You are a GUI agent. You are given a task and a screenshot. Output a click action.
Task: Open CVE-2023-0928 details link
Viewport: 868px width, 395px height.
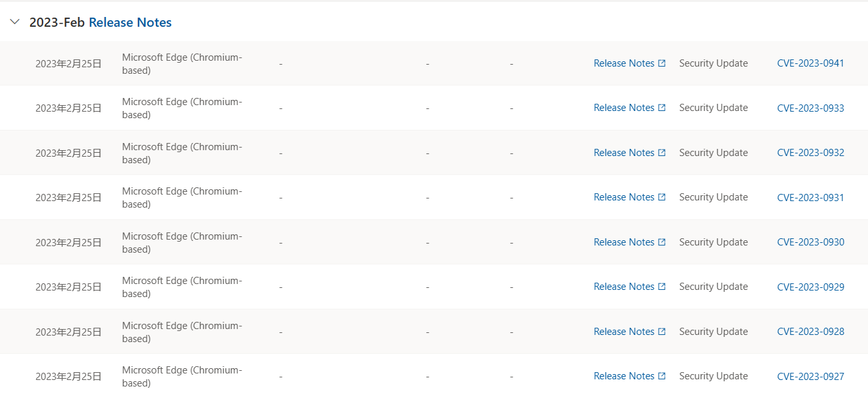810,332
